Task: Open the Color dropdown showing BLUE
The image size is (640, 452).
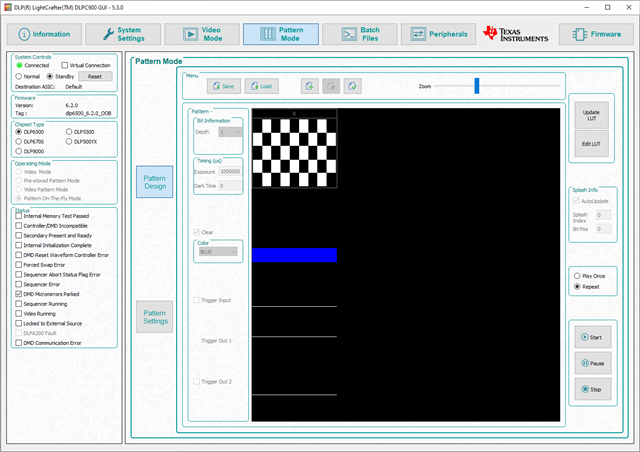Action: [x=218, y=252]
